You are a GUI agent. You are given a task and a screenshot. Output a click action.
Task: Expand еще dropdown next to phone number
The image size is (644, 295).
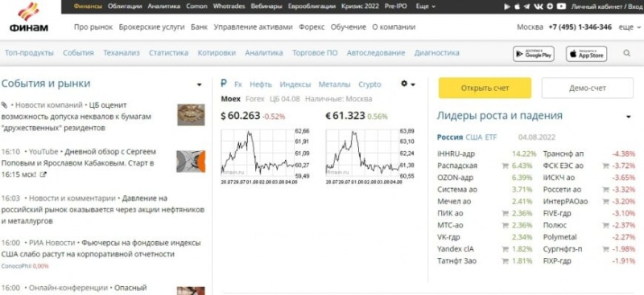click(630, 27)
